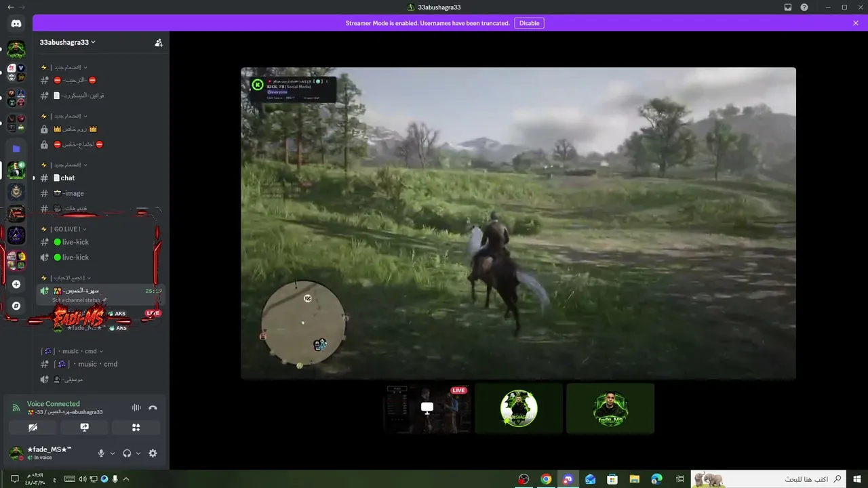Screen dimensions: 868x488
Task: Open the Windows notification center icon
Action: [14, 479]
